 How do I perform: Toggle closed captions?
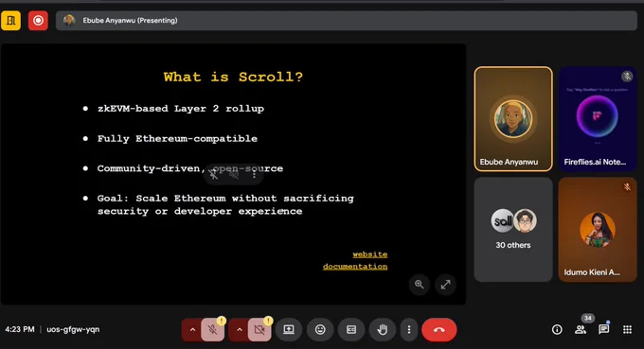coord(351,330)
